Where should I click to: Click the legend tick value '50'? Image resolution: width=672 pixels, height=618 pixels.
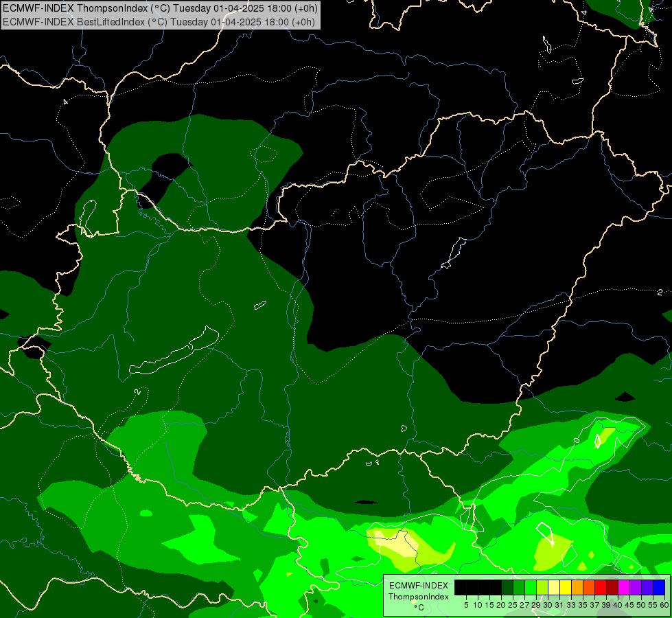(642, 605)
